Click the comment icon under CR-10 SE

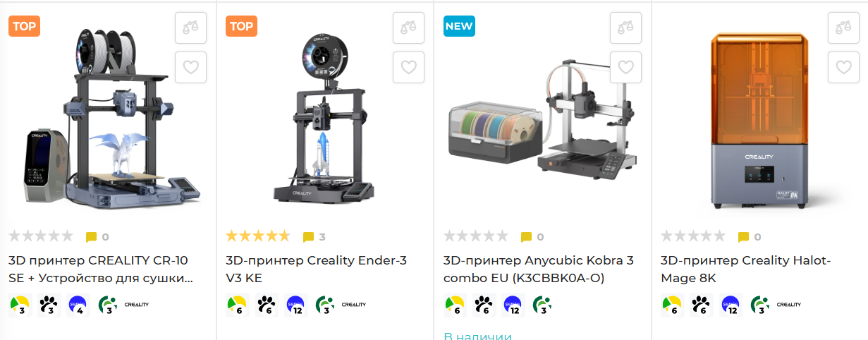coord(91,237)
